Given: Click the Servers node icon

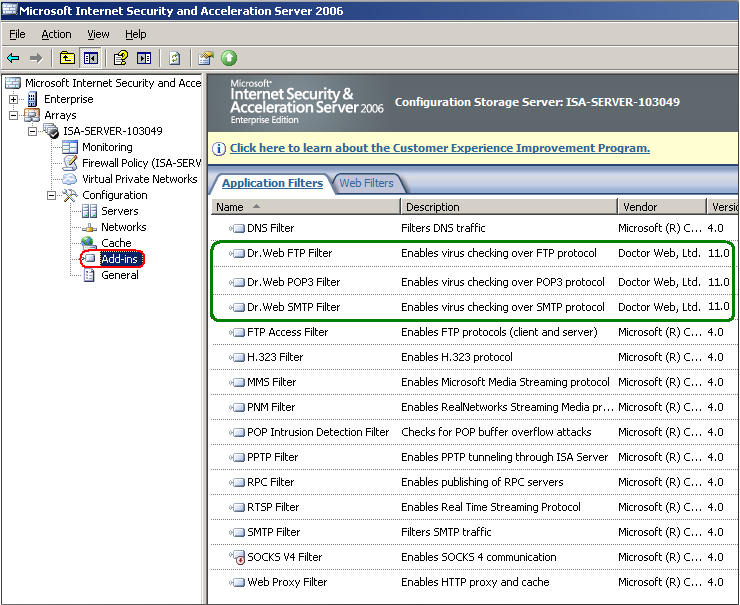Looking at the screenshot, I should 89,211.
